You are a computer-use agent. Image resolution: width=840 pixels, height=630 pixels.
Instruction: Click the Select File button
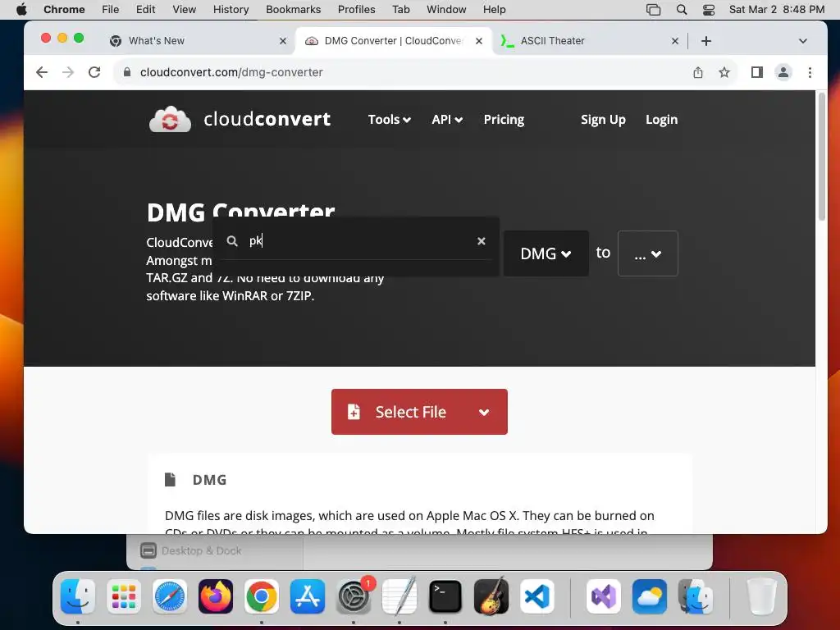pyautogui.click(x=411, y=412)
